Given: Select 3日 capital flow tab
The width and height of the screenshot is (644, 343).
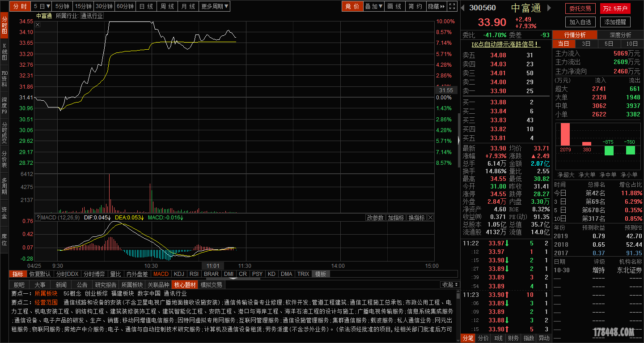Looking at the screenshot, I should [x=586, y=43].
